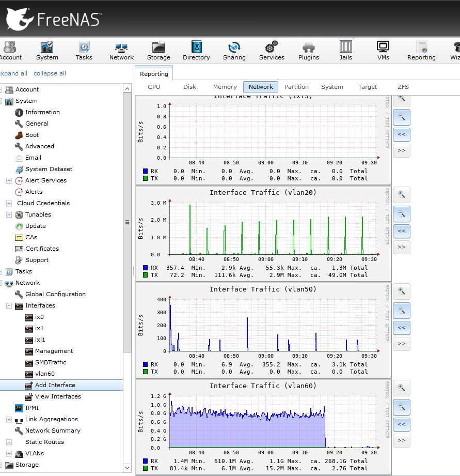Shift vlan50 graph forward with >>
The width and height of the screenshot is (460, 476).
pos(402,344)
